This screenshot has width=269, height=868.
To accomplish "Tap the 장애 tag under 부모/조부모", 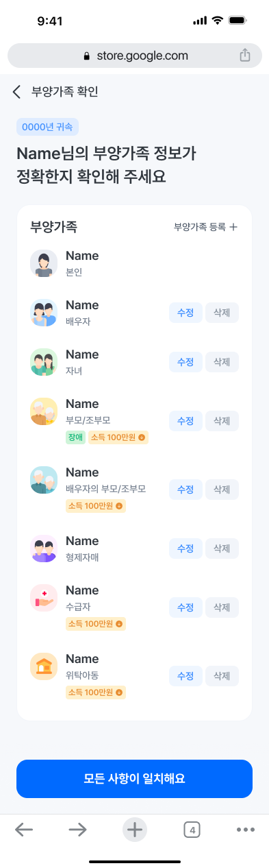I will click(x=75, y=437).
